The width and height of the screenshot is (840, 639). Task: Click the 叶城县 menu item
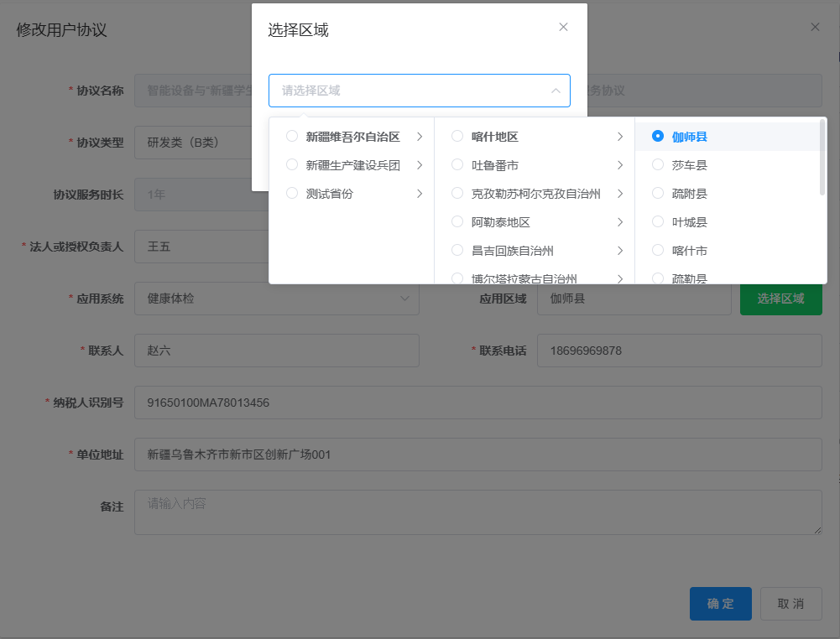click(690, 222)
